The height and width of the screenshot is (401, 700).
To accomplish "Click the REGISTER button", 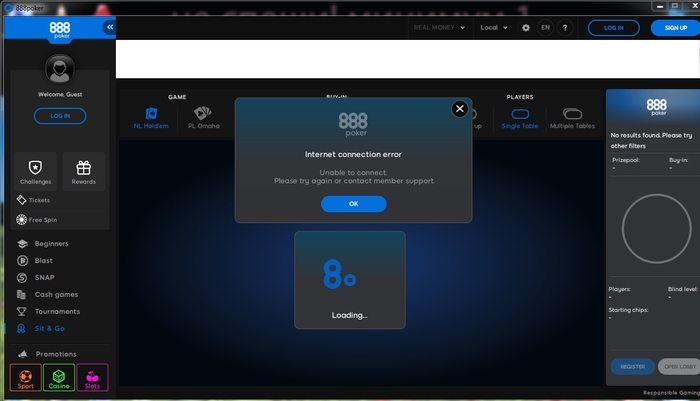I will pos(633,367).
